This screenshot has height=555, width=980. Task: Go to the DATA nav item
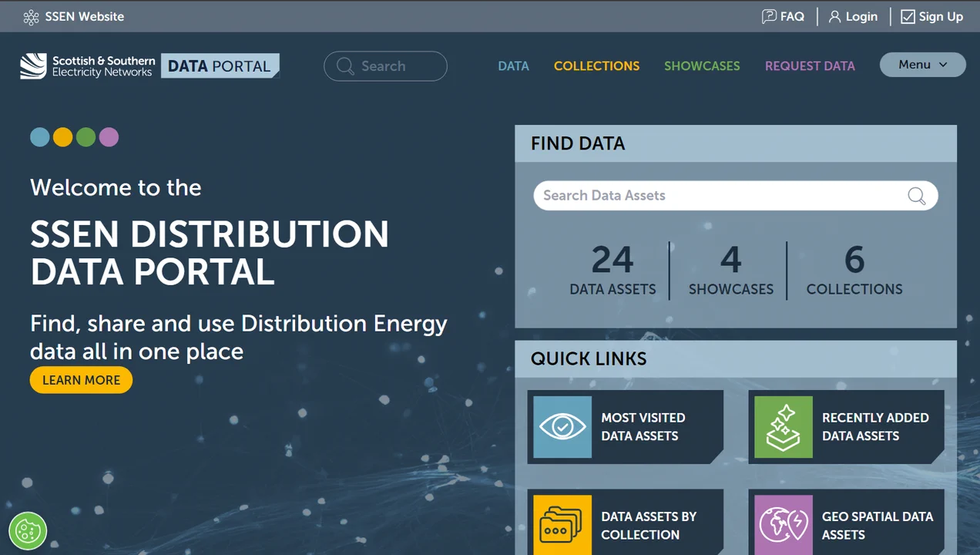click(x=513, y=66)
